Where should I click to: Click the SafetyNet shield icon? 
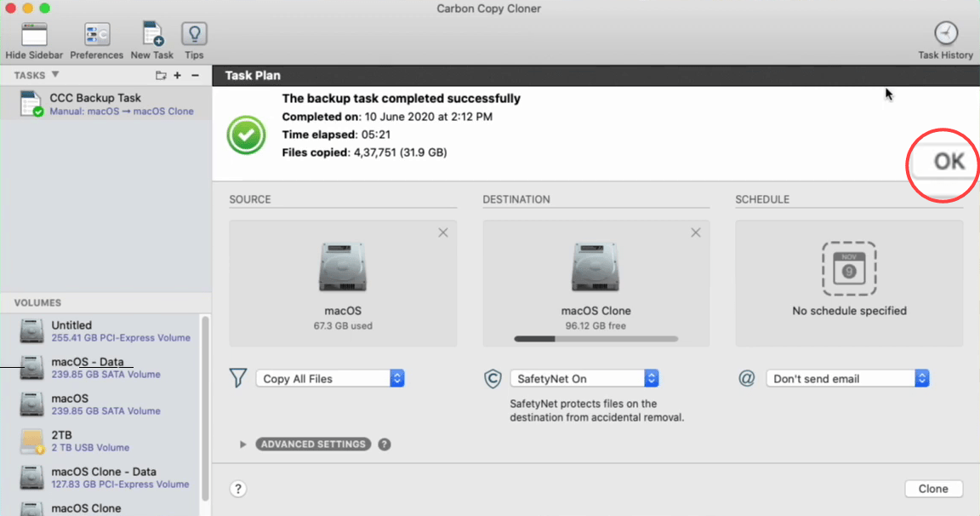coord(493,378)
